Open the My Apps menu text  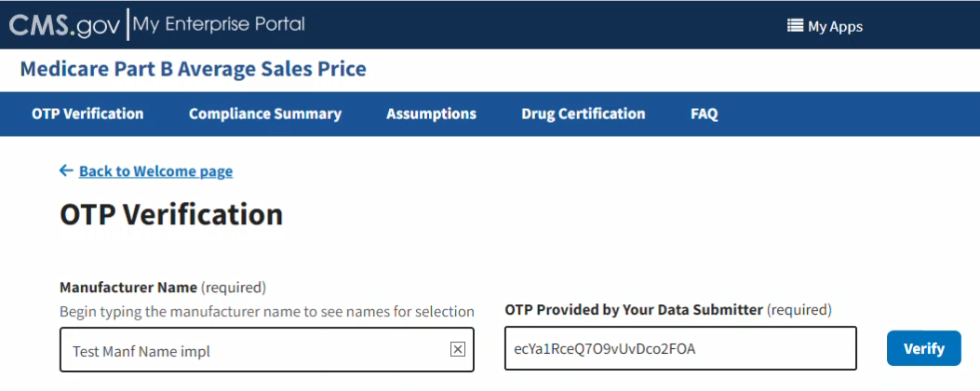835,26
